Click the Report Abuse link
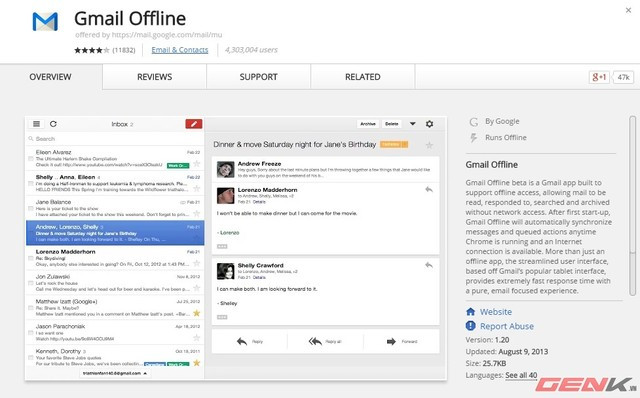The height and width of the screenshot is (398, 640). (x=507, y=326)
